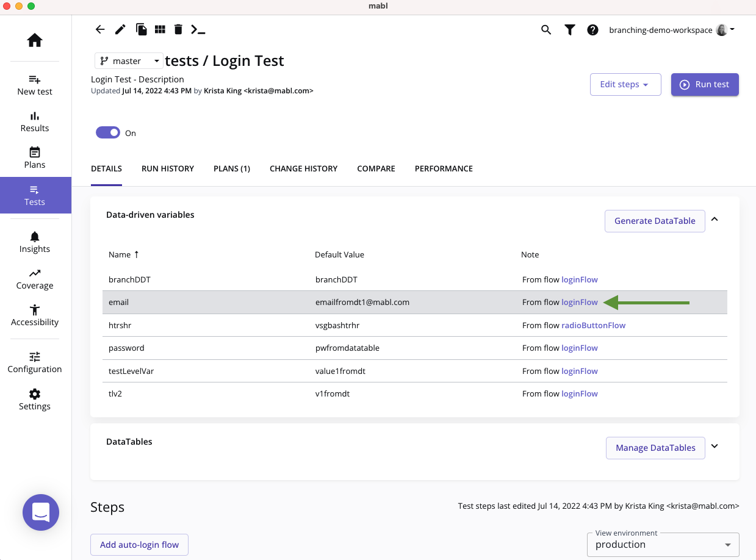Collapse the Data-driven variables section

[715, 219]
